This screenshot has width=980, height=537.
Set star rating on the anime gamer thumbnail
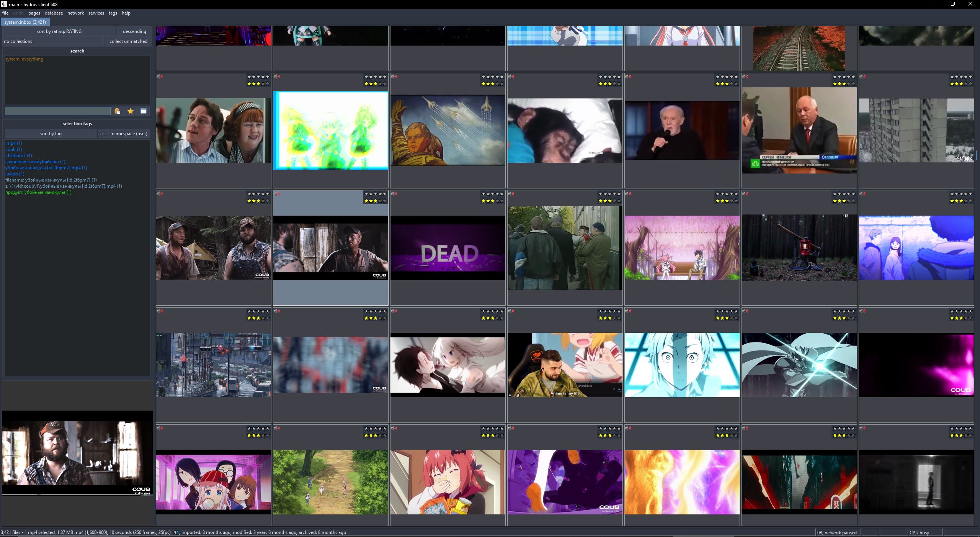(609, 318)
